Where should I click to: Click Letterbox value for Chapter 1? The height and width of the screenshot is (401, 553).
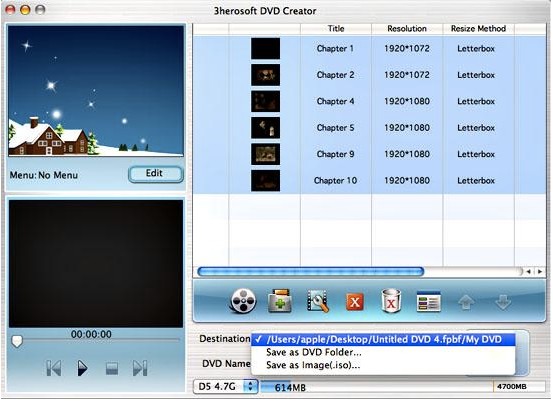[476, 48]
